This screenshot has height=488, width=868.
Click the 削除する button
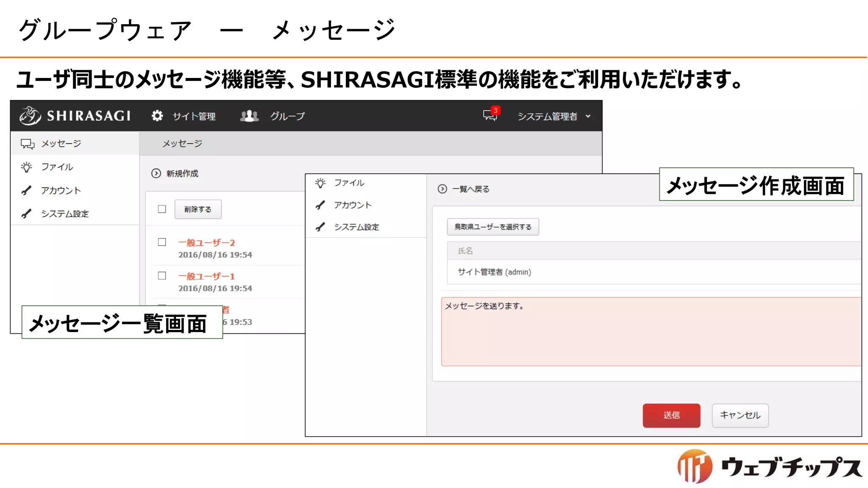[x=198, y=209]
